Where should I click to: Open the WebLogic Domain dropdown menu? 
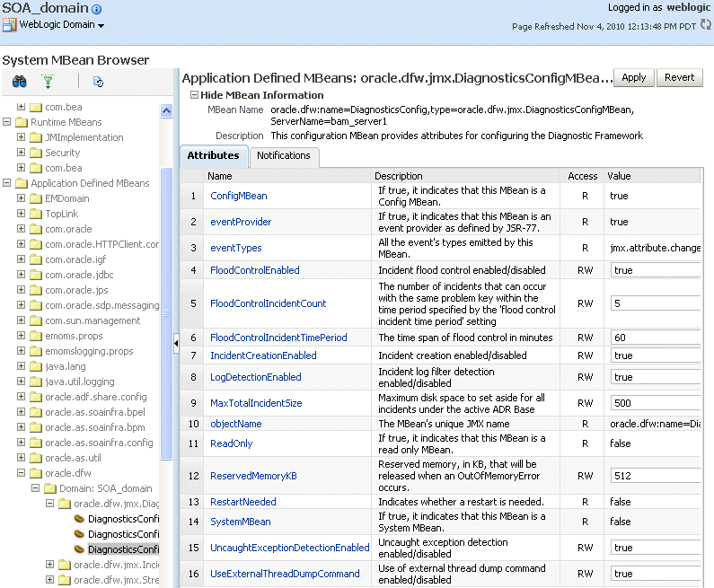[101, 25]
